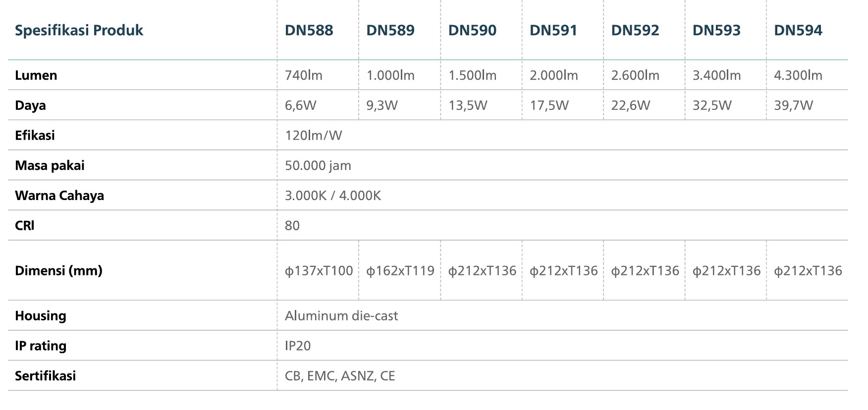Select the 740lm lumen value

pos(304,75)
